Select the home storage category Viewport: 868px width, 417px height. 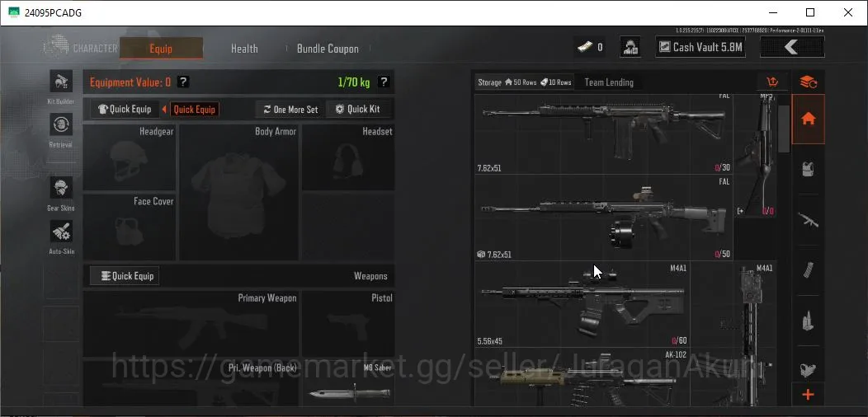(x=809, y=119)
